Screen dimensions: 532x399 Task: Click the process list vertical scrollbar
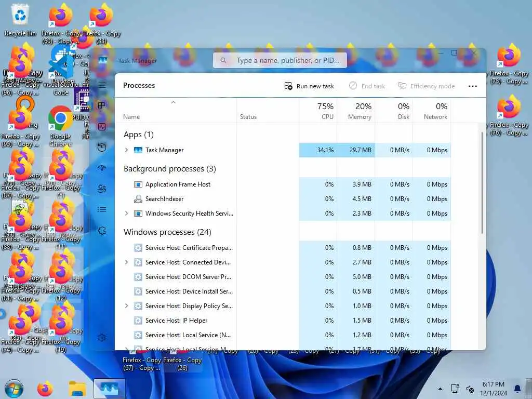(482, 182)
